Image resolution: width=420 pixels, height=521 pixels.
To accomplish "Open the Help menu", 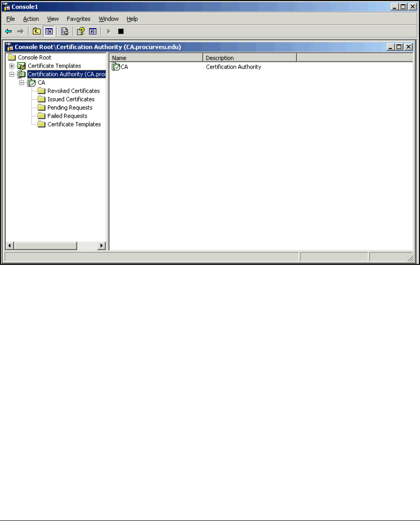I will [x=132, y=19].
